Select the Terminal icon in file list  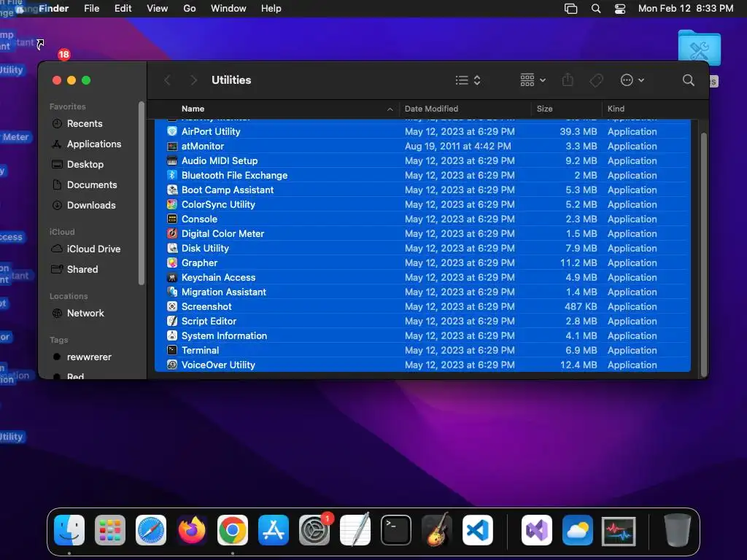click(x=172, y=351)
